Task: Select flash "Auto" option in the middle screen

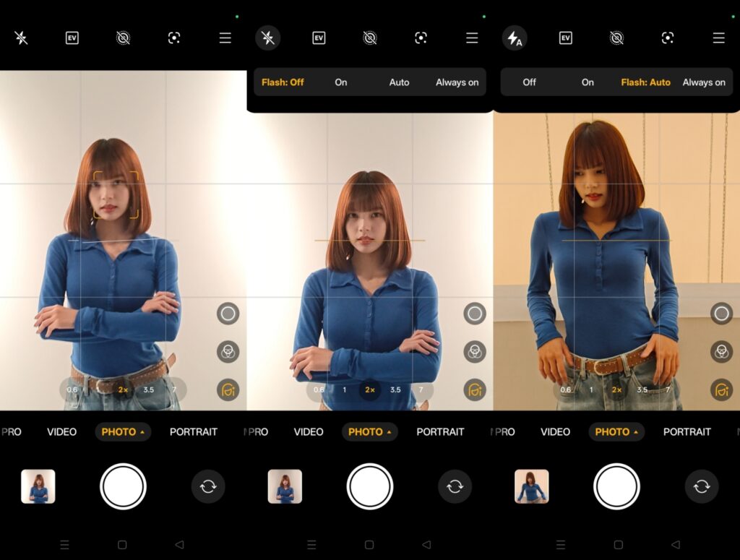Action: click(399, 82)
